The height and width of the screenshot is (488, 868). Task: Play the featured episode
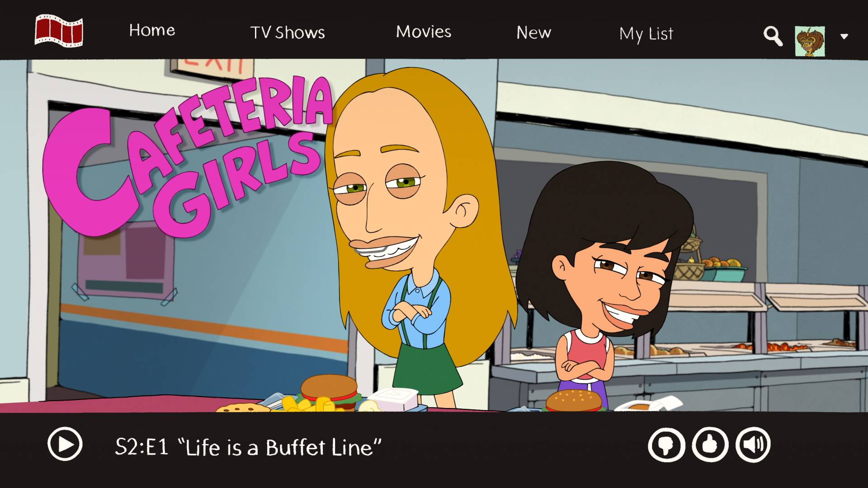[x=65, y=444]
